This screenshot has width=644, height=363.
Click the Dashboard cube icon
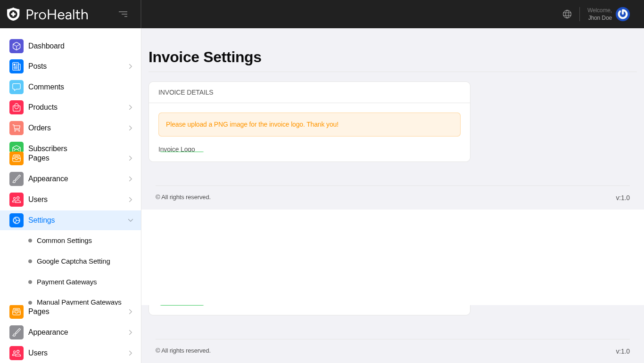click(x=17, y=46)
